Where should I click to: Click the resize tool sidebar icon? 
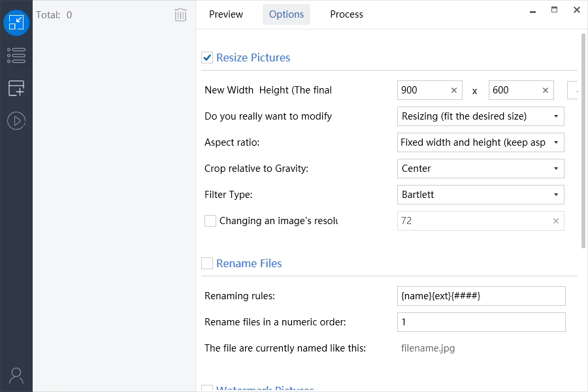(x=16, y=24)
